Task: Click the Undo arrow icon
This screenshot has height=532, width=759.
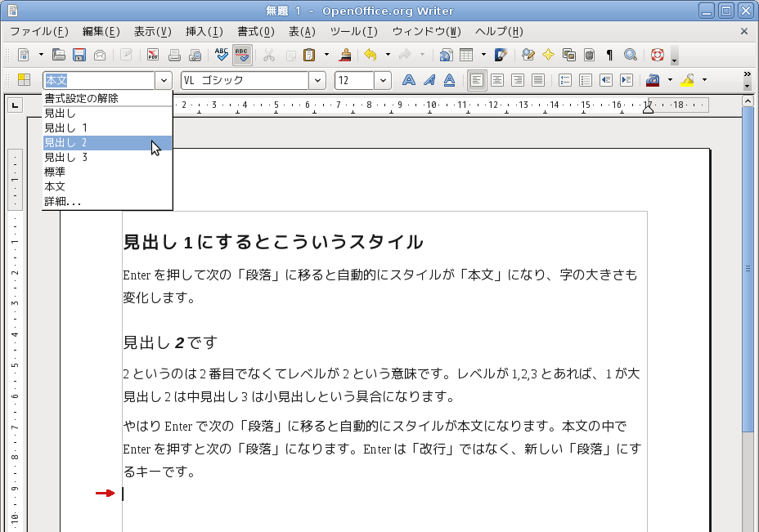Action: (370, 55)
